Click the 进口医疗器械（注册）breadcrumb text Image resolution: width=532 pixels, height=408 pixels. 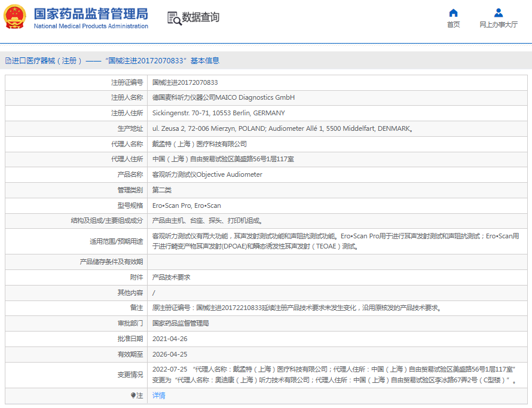pyautogui.click(x=47, y=61)
